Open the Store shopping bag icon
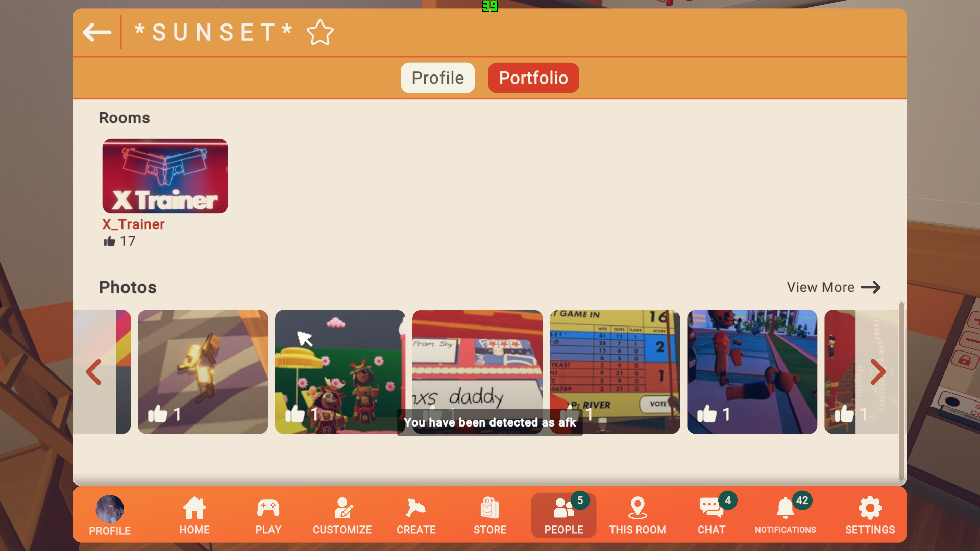Viewport: 980px width, 551px height. coord(490,515)
